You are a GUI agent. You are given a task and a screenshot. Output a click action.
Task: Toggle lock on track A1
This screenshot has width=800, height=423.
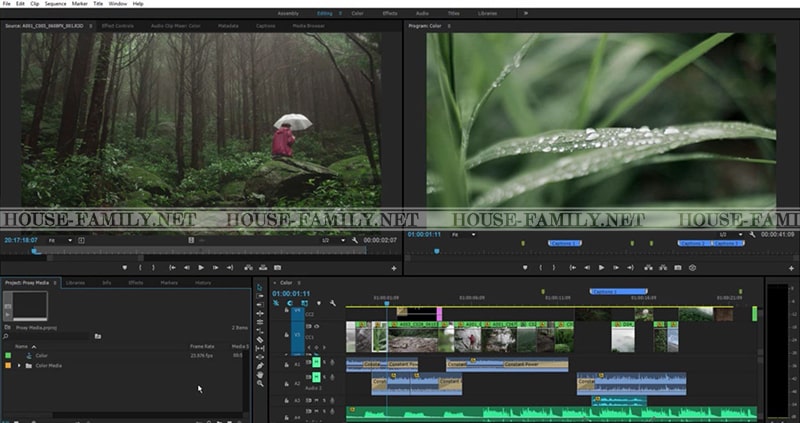(286, 364)
